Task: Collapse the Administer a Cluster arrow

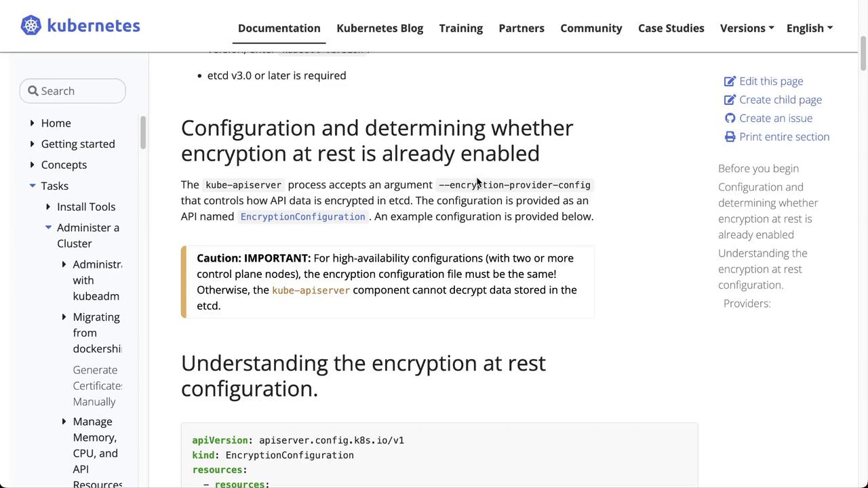Action: [48, 228]
